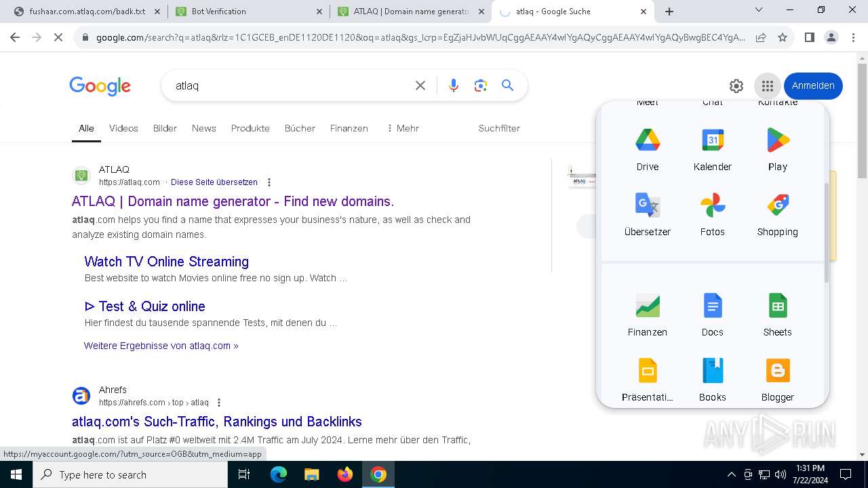Show hidden system tray icons
The image size is (868, 488).
pos(731,474)
